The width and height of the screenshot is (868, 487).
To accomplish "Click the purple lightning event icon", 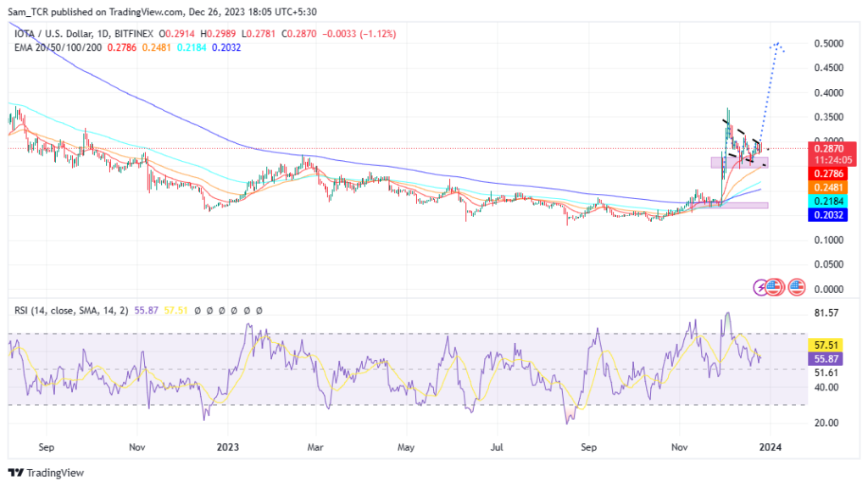I will click(760, 287).
